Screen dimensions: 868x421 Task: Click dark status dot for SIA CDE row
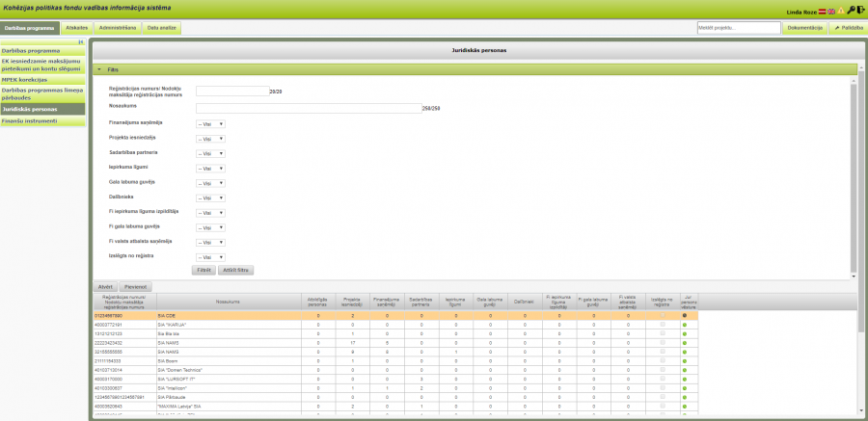pyautogui.click(x=685, y=316)
